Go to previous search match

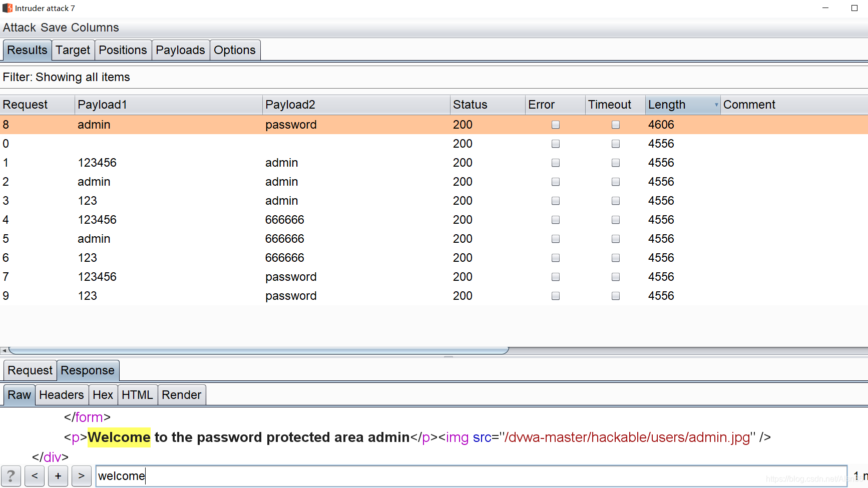point(35,476)
